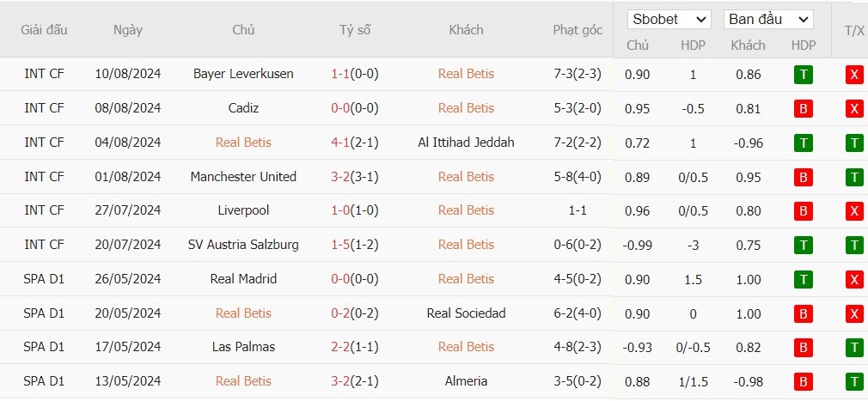Click the Real Sociedad team name

pos(466,313)
